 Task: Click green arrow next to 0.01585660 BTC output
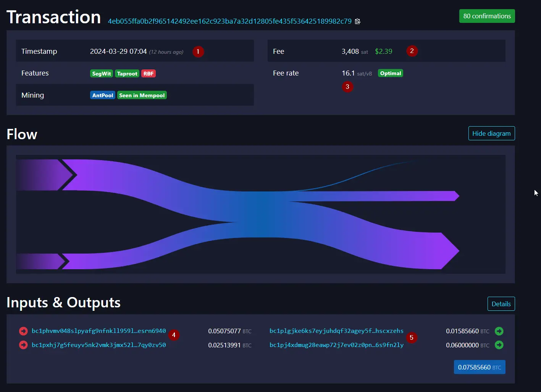pyautogui.click(x=499, y=331)
